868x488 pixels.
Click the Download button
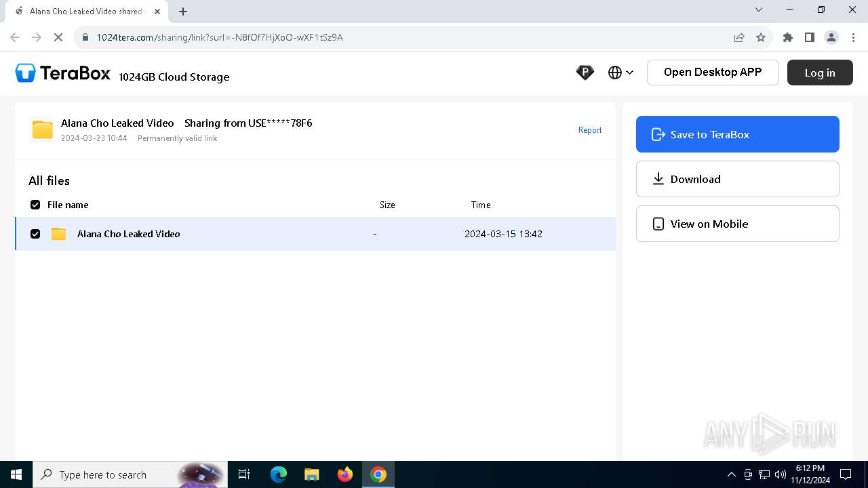coord(738,179)
